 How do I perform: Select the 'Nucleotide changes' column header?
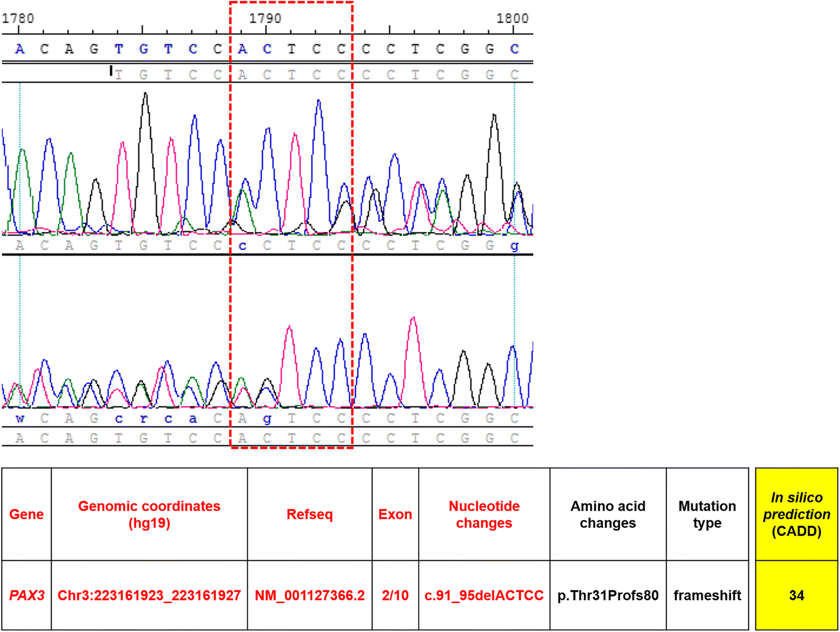click(484, 514)
